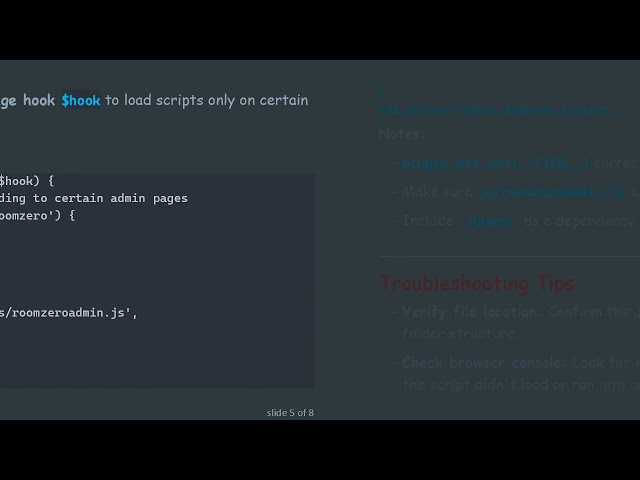Click the 'ding to certain admin pages' comment
Screen dimensions: 640x480
[94, 198]
